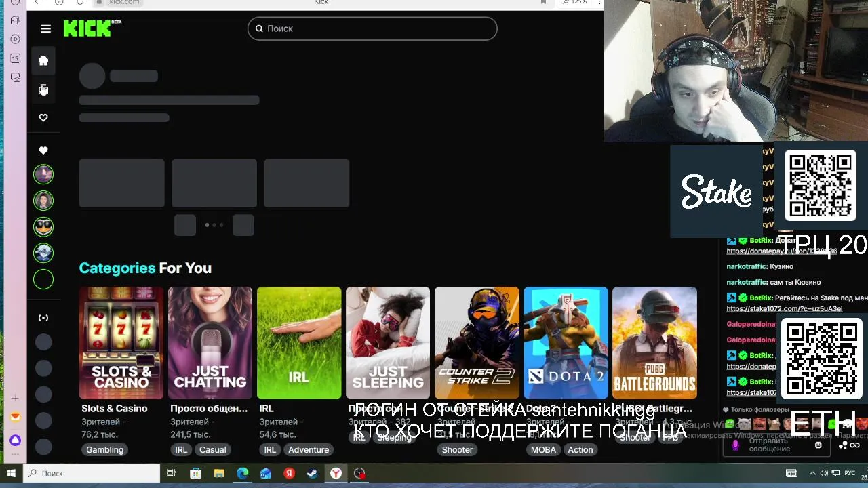Open the red Yandex icon on taskbar
This screenshot has width=868, height=488.
pyautogui.click(x=290, y=473)
